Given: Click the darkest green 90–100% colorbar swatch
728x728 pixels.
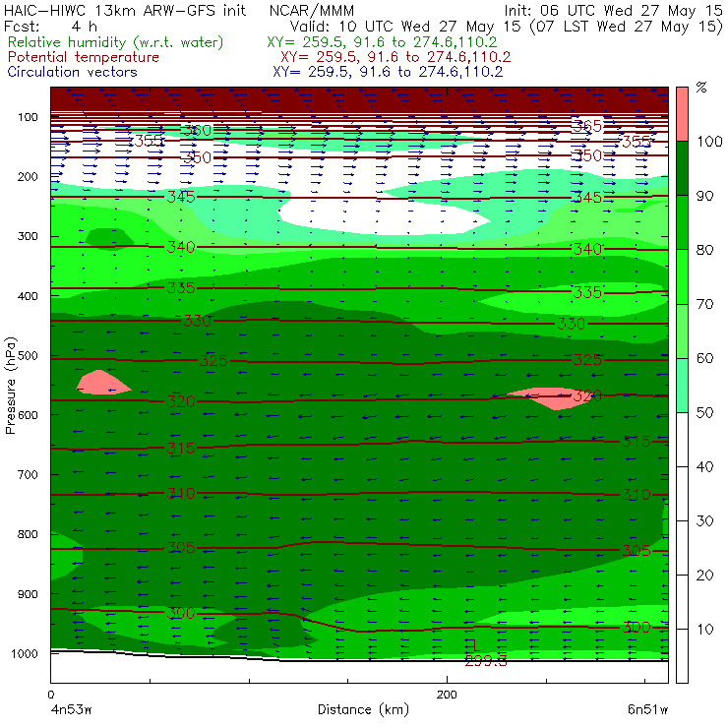Looking at the screenshot, I should (x=682, y=168).
